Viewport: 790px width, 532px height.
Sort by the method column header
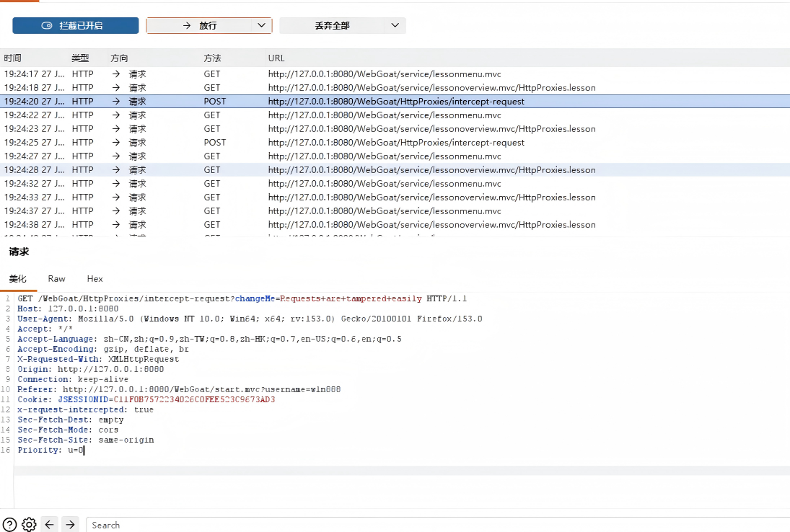click(x=213, y=58)
